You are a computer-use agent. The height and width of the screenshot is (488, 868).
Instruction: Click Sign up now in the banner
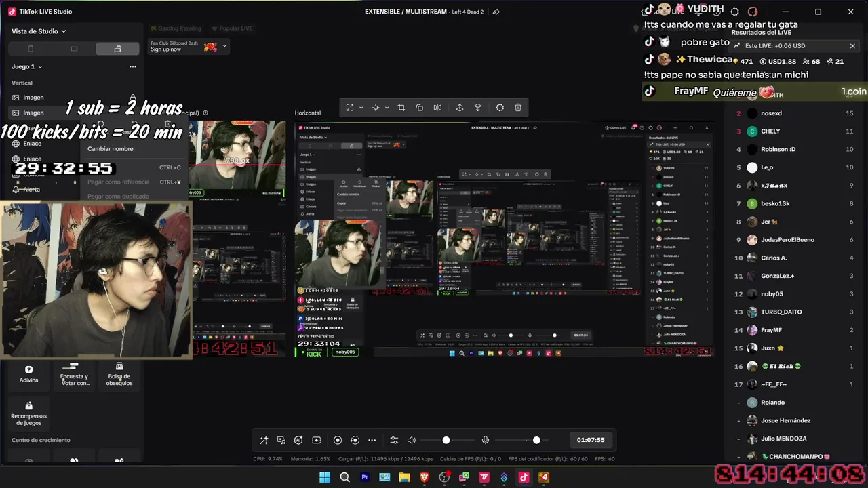[166, 49]
